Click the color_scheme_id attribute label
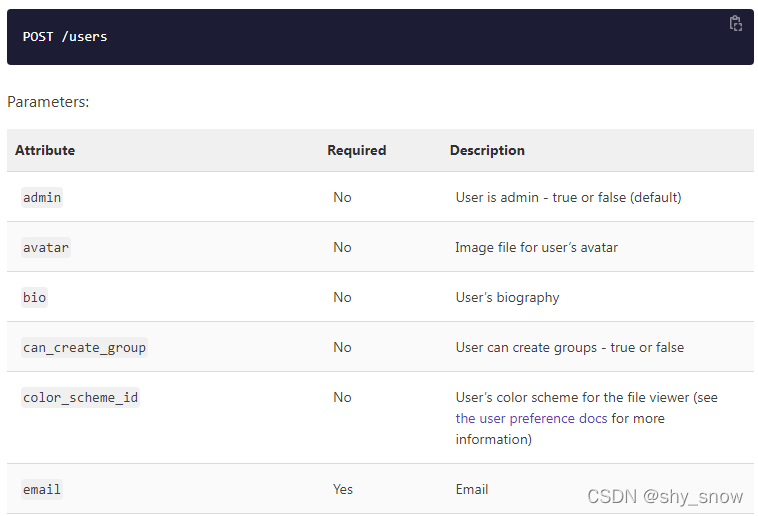The width and height of the screenshot is (758, 516). click(x=80, y=397)
